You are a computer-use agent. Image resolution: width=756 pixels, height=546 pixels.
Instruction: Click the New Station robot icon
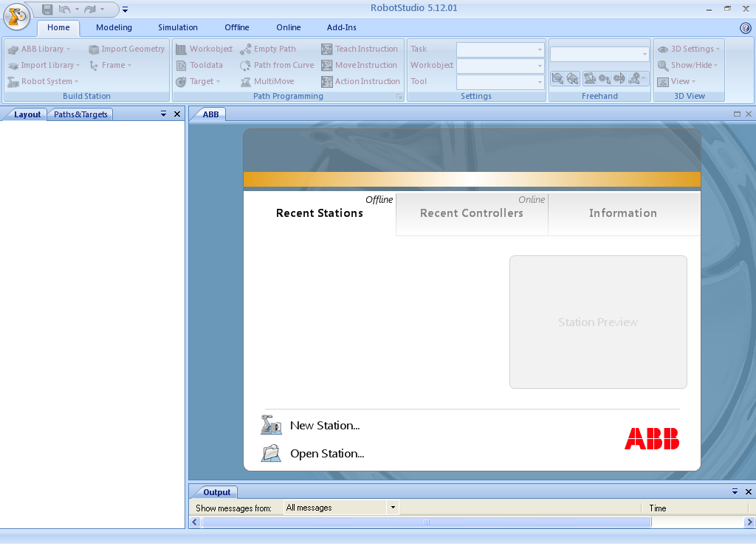point(271,425)
